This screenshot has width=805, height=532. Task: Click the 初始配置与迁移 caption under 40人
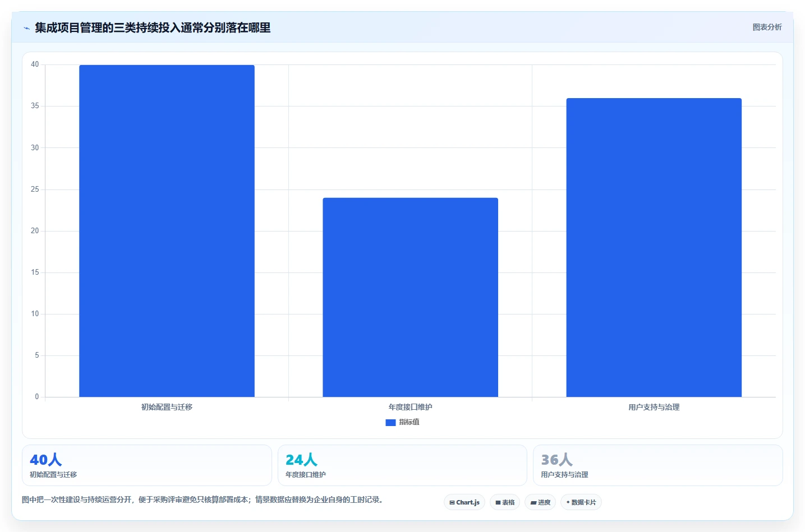[x=53, y=474]
